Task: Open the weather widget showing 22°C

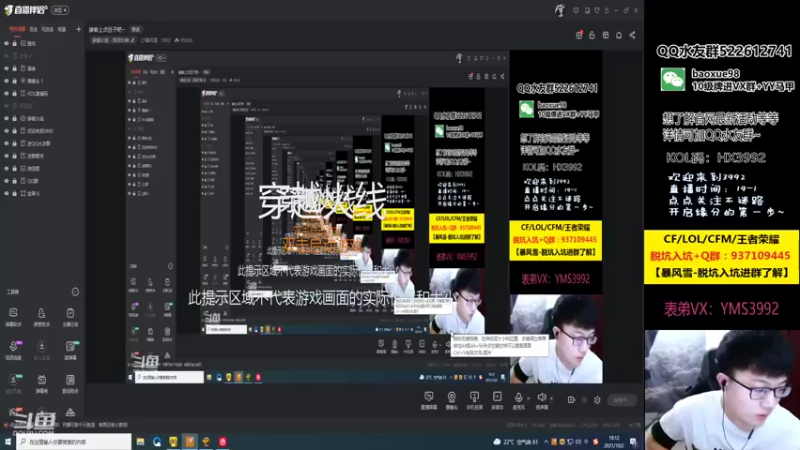Action: (516, 441)
